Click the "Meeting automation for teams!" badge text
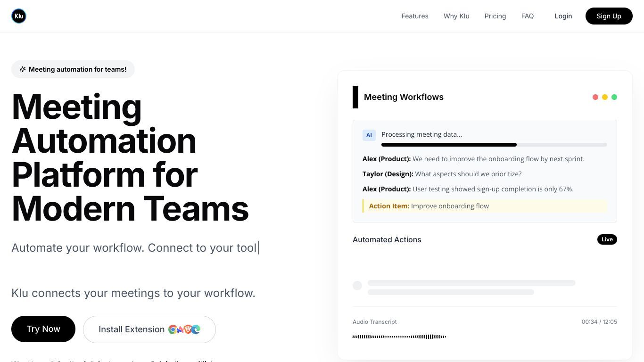This screenshot has width=644, height=362. coord(77,69)
